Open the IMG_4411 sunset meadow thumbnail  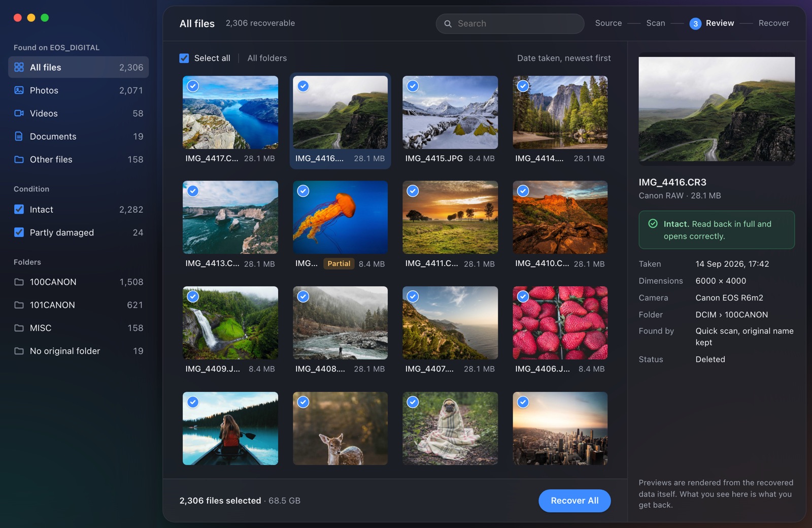click(450, 217)
